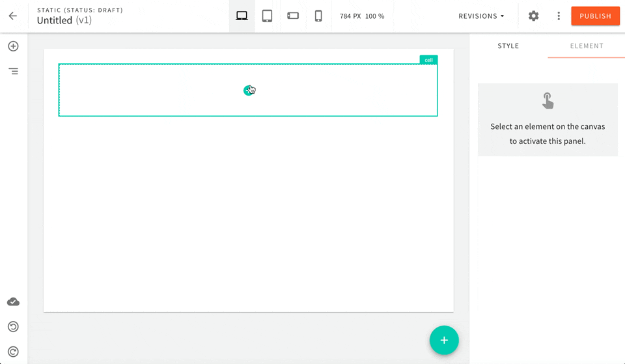Click the green circle inside the cell
This screenshot has width=625, height=364.
(247, 91)
